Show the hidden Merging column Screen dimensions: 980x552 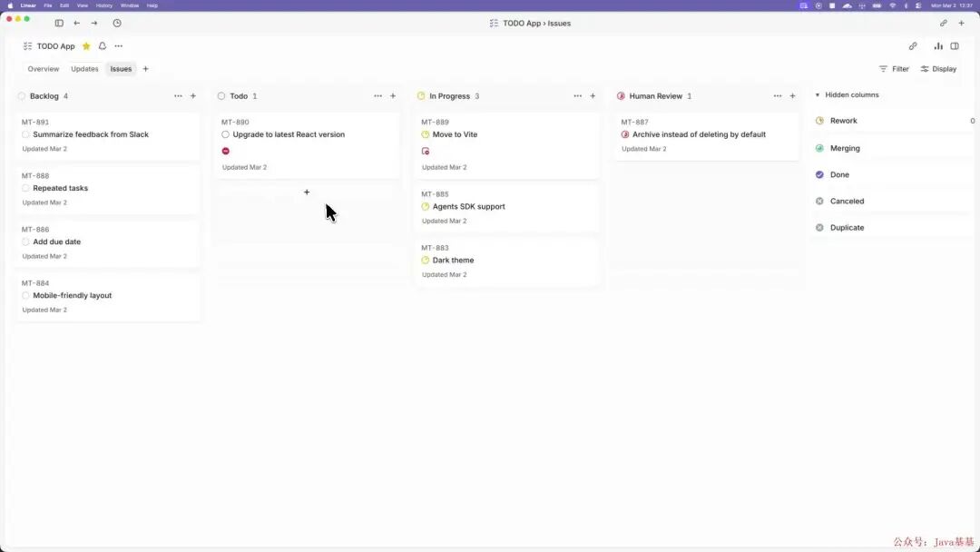[845, 148]
